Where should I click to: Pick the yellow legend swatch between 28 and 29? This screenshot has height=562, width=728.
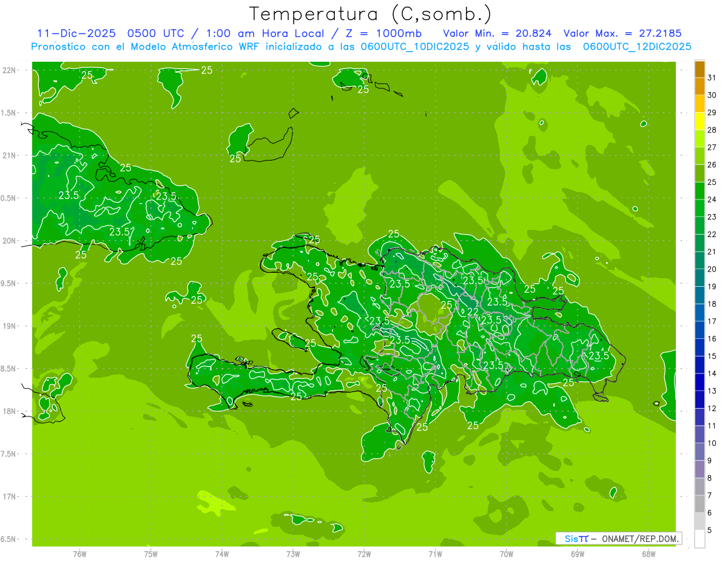699,121
